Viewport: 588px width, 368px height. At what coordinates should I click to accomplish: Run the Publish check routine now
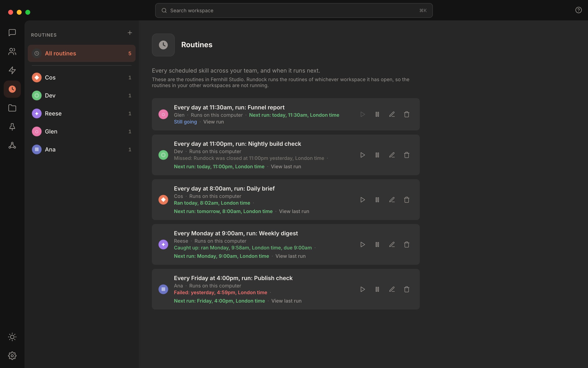(363, 289)
